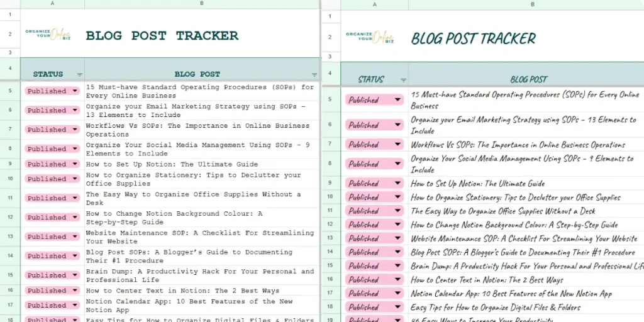Select column A header in left sheet
Image resolution: width=644 pixels, height=322 pixels.
pos(53,4)
